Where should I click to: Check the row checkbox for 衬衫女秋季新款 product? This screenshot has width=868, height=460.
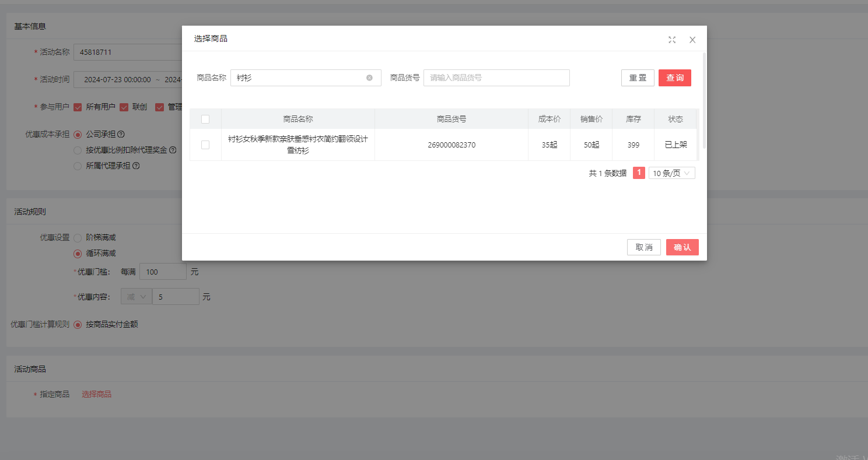[205, 145]
